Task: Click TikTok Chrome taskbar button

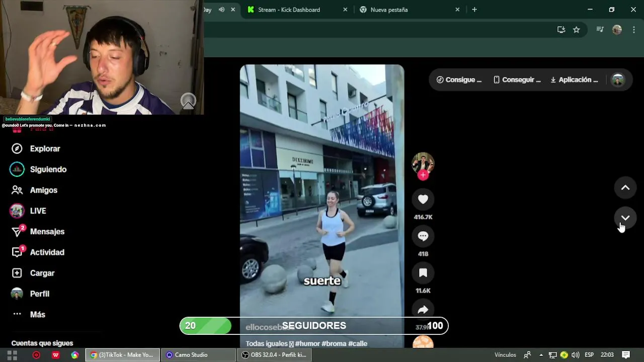Action: [x=122, y=355]
